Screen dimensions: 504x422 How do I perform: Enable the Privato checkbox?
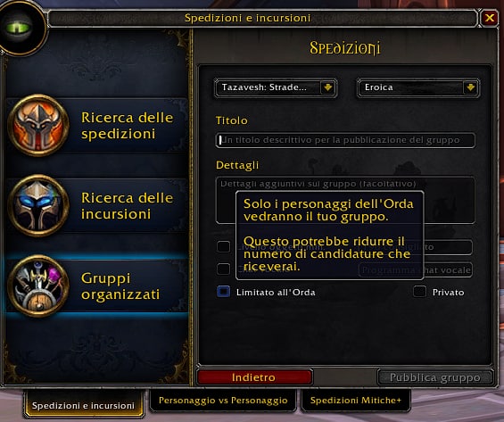click(419, 292)
